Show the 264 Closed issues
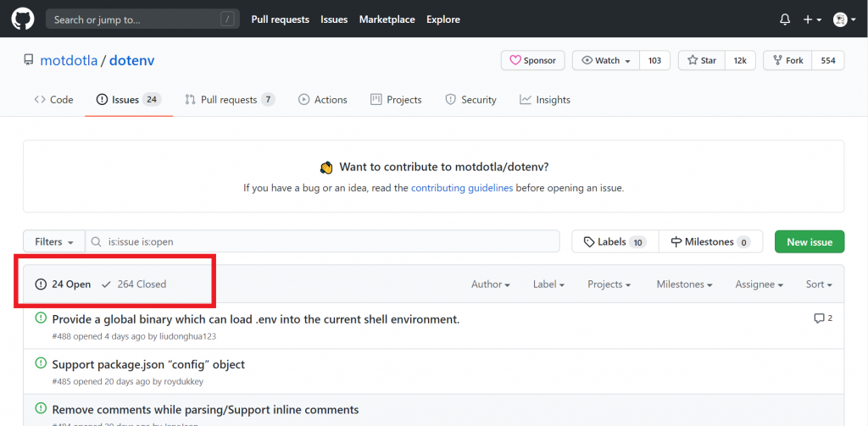 coord(134,285)
